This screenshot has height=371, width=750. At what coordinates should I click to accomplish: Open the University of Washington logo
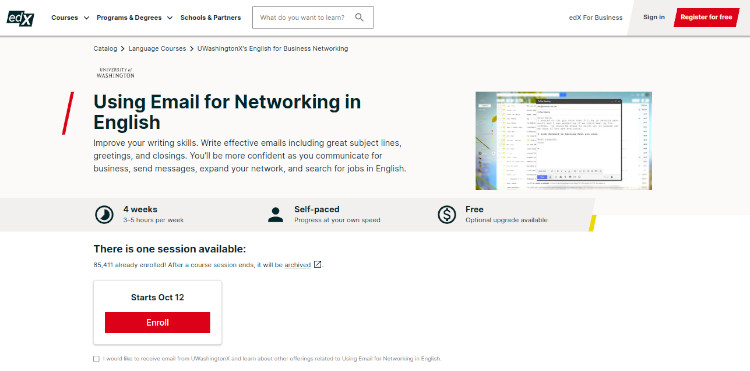[x=115, y=73]
